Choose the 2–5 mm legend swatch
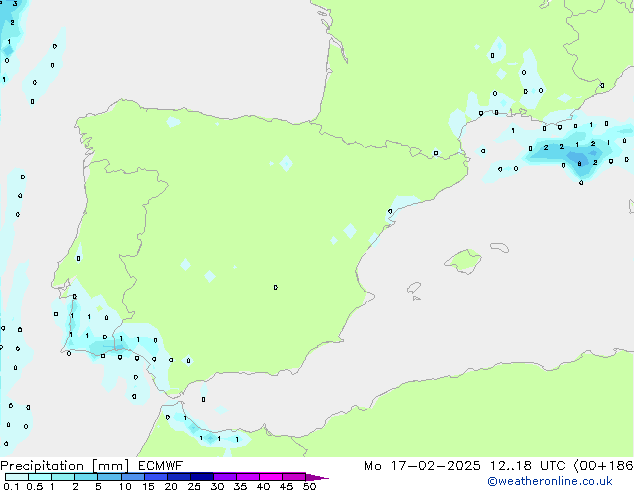 coord(86,477)
